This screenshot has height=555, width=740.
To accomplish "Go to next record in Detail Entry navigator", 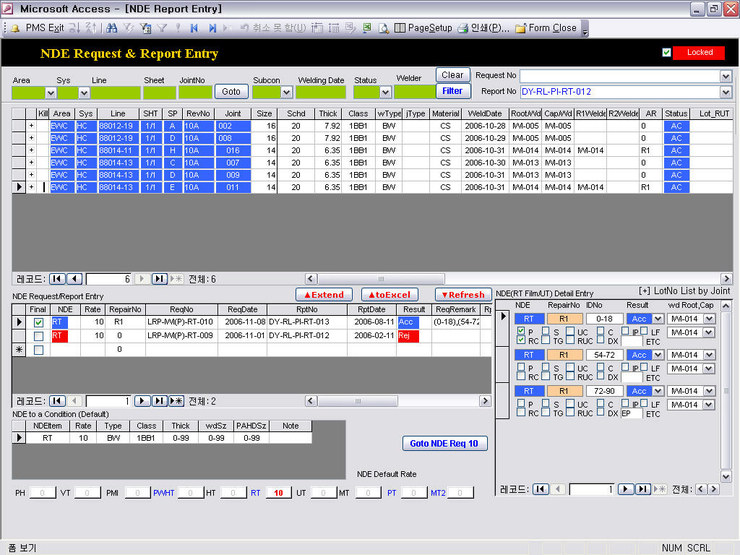I will click(x=625, y=489).
